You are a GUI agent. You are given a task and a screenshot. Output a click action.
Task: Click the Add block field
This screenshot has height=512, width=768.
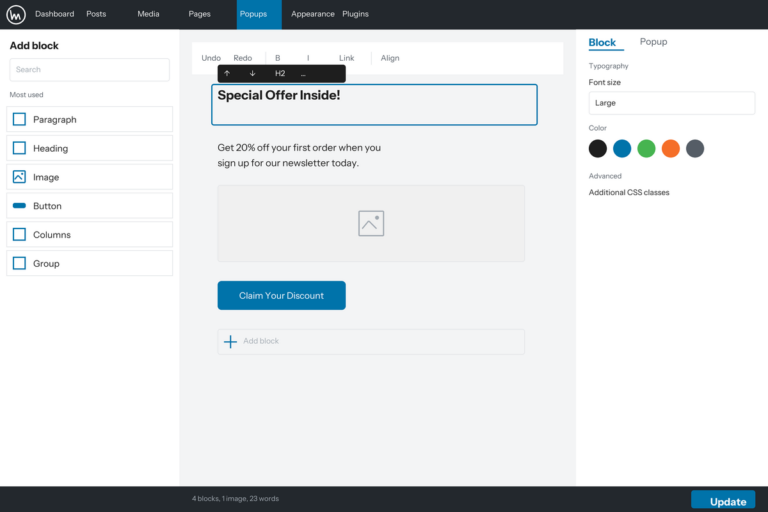[x=371, y=341]
